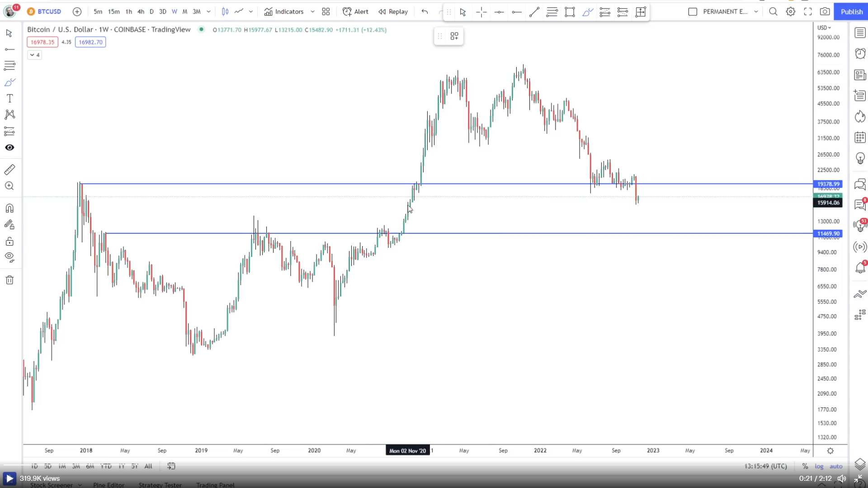Set chart range to 5Y
Viewport: 868px width, 488px height.
(x=134, y=466)
